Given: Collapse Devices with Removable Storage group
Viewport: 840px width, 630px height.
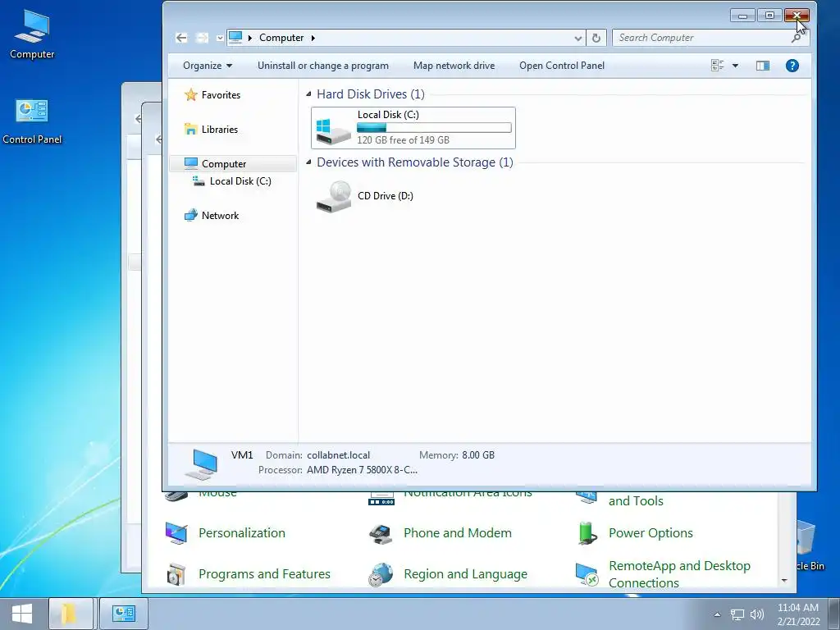Looking at the screenshot, I should coord(308,162).
